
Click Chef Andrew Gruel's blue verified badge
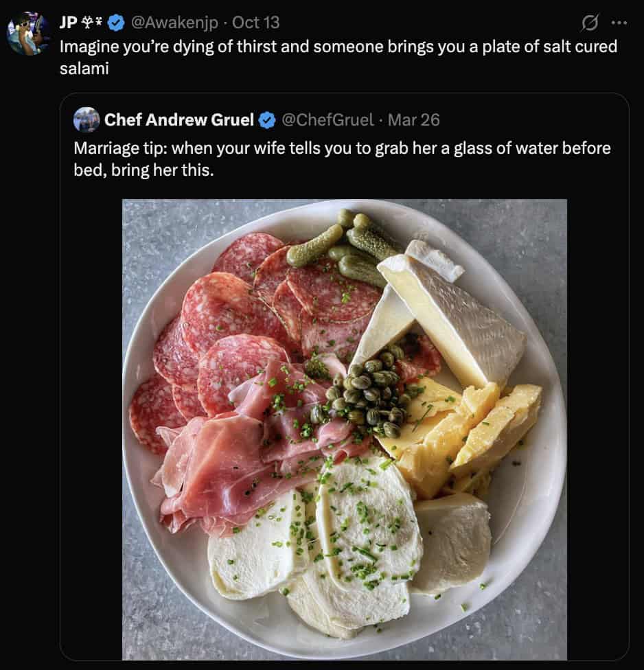click(266, 121)
